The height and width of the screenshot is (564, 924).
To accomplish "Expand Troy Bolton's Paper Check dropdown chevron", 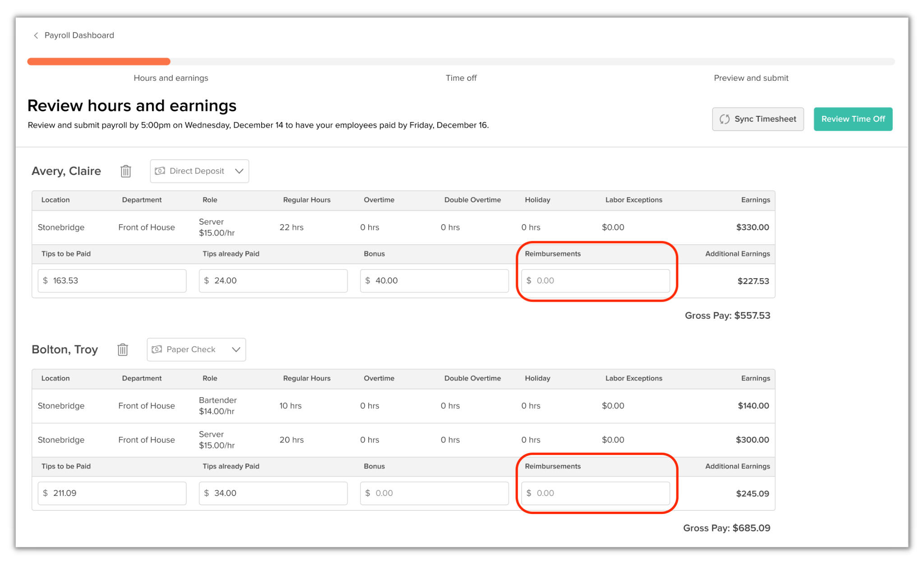I will coord(236,350).
